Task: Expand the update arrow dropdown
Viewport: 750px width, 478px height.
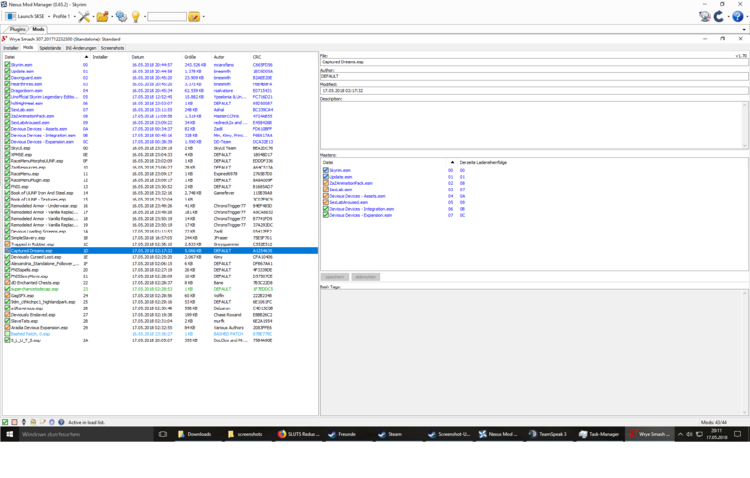Action: point(728,17)
